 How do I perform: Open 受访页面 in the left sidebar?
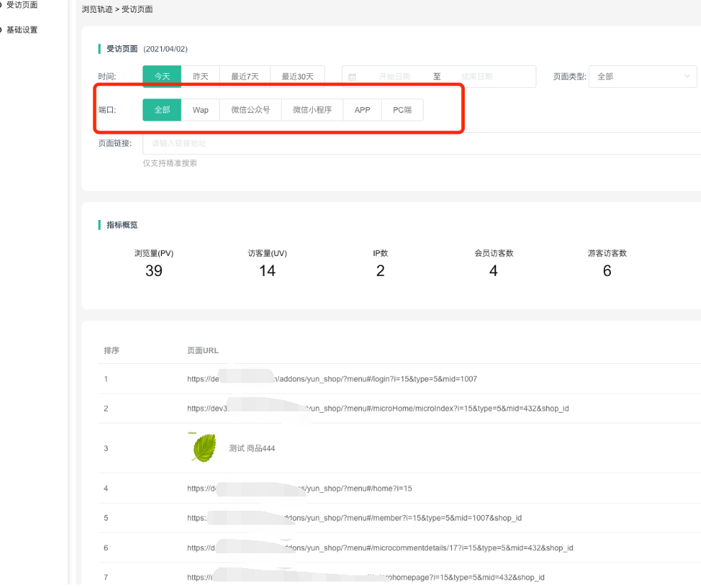click(21, 6)
